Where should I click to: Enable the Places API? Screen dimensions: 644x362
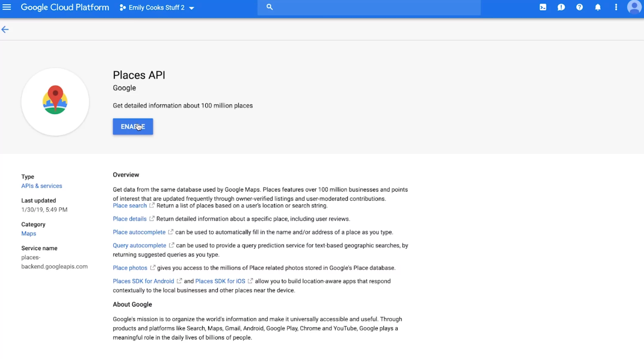pos(133,127)
